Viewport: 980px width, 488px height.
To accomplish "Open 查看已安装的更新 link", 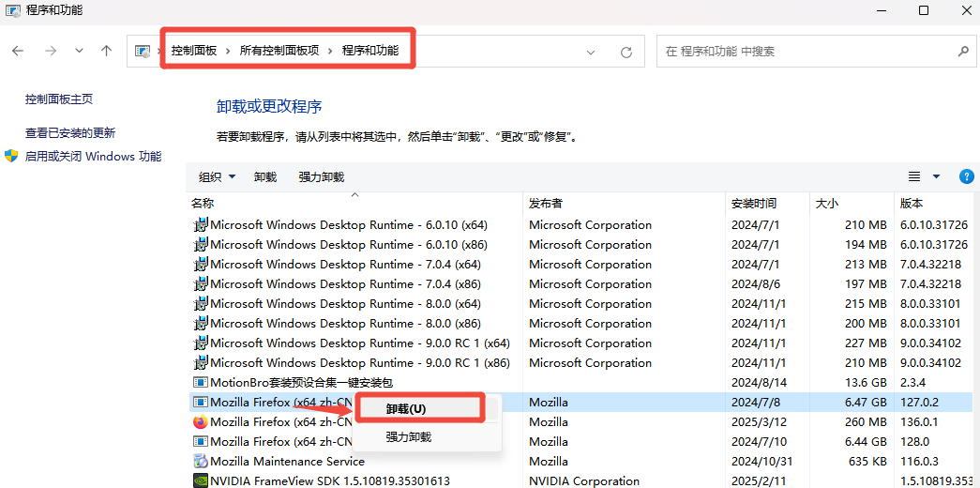I will (x=70, y=132).
